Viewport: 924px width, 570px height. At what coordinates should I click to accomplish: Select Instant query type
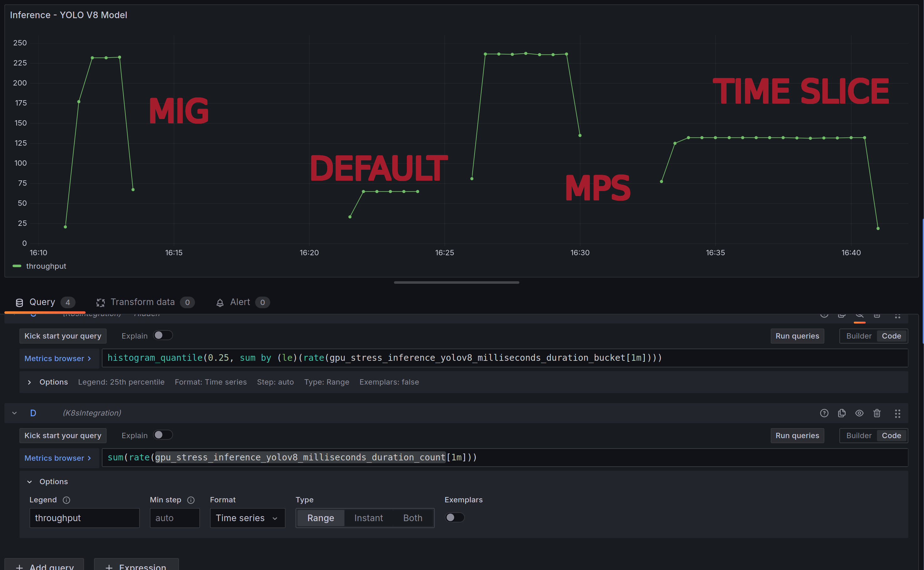point(368,518)
